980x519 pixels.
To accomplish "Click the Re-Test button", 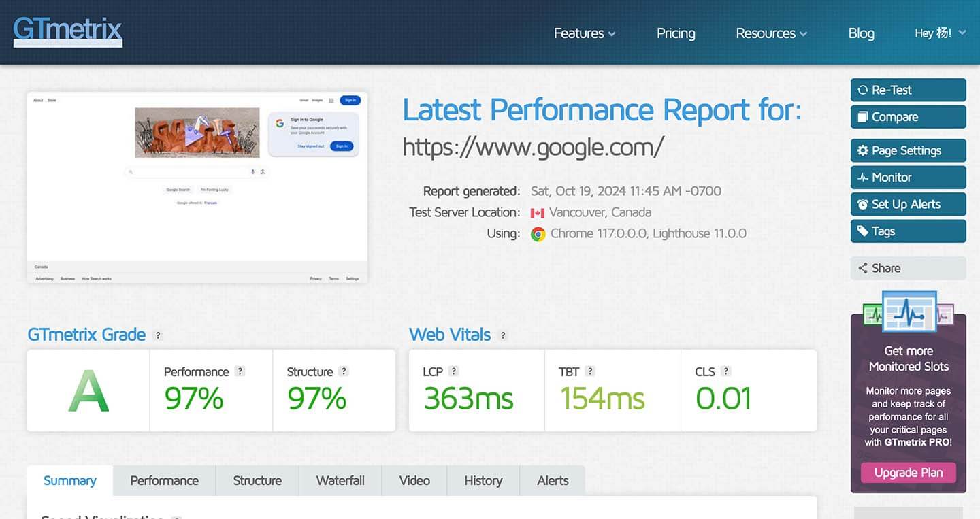I will (x=908, y=90).
